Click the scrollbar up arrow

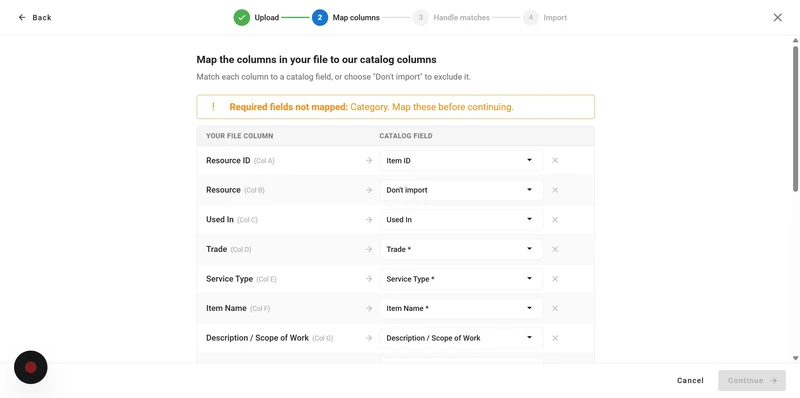[x=795, y=40]
